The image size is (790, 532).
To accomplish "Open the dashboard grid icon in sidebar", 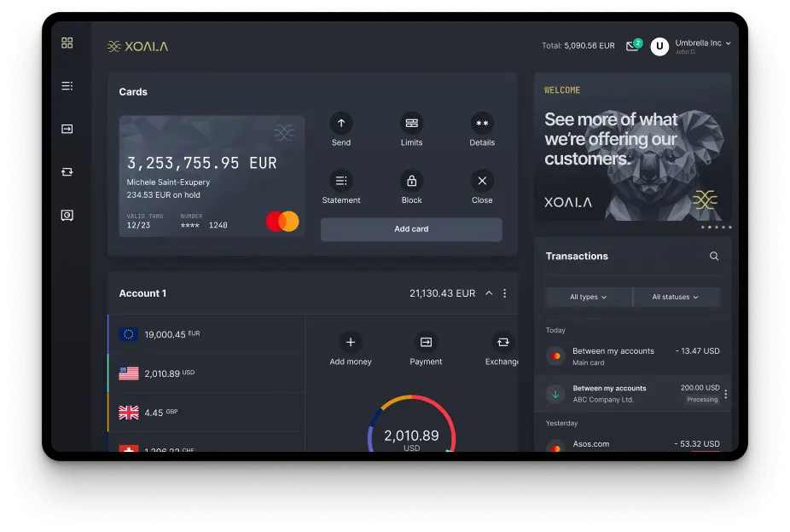I will (x=67, y=43).
